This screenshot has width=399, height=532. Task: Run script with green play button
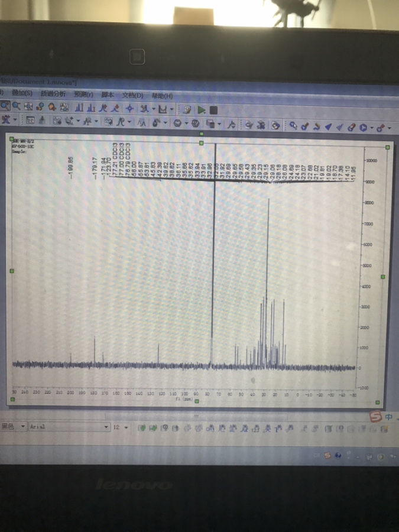pos(202,110)
